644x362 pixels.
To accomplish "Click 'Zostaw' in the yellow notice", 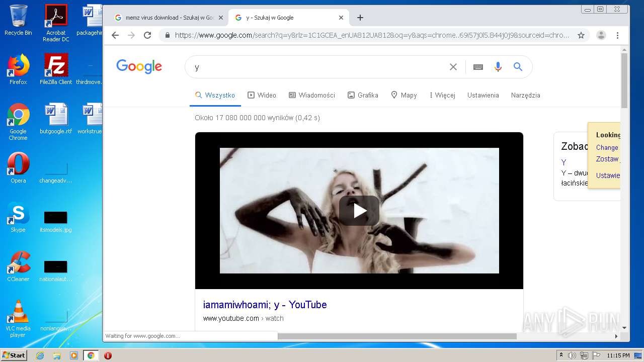I will coord(607,159).
